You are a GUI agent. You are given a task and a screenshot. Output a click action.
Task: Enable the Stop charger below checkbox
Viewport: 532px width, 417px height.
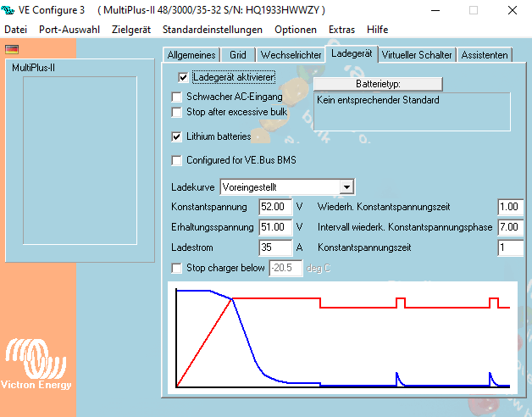pyautogui.click(x=176, y=269)
